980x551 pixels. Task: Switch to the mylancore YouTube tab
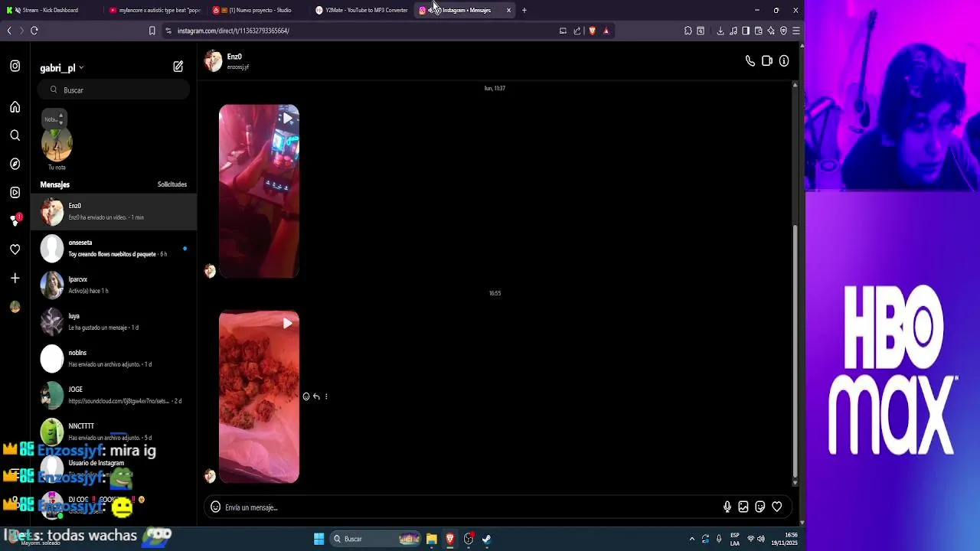(155, 10)
